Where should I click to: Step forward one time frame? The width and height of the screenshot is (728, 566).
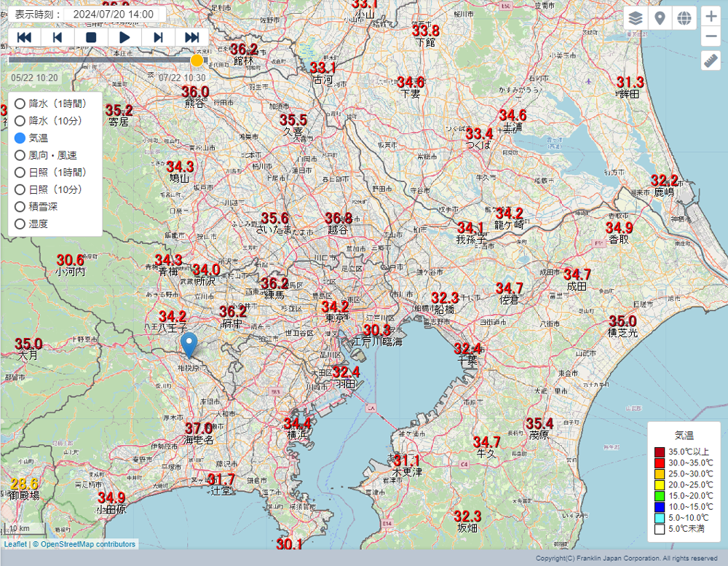(158, 37)
